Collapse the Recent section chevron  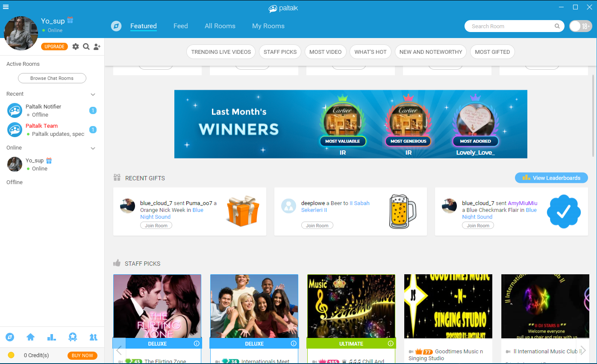coord(93,94)
